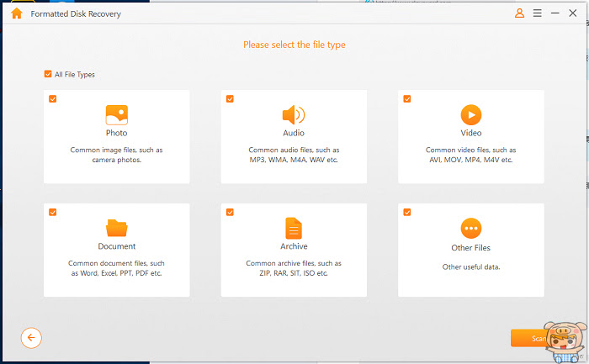This screenshot has width=589, height=364.
Task: Uncheck the All File Types checkbox
Action: (48, 74)
